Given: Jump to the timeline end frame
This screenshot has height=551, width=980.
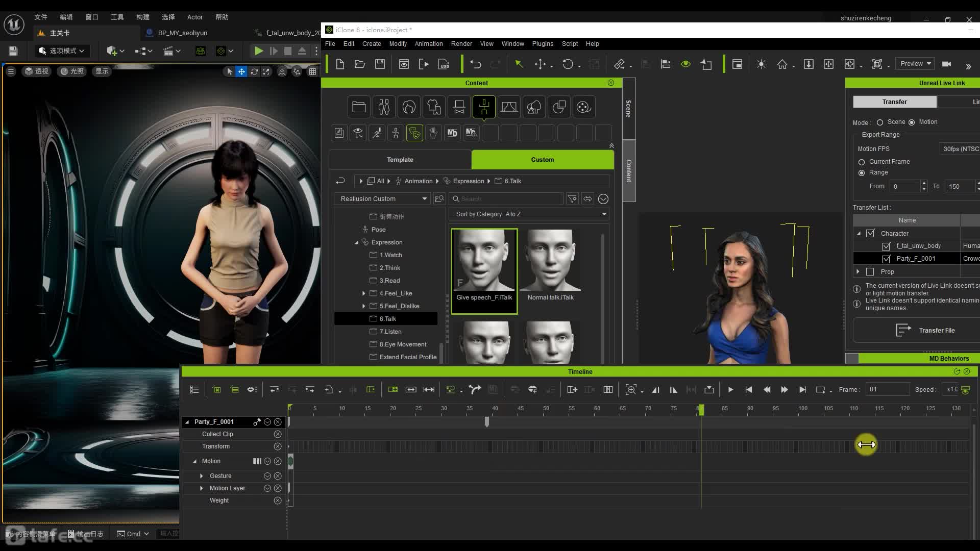Looking at the screenshot, I should pos(802,390).
